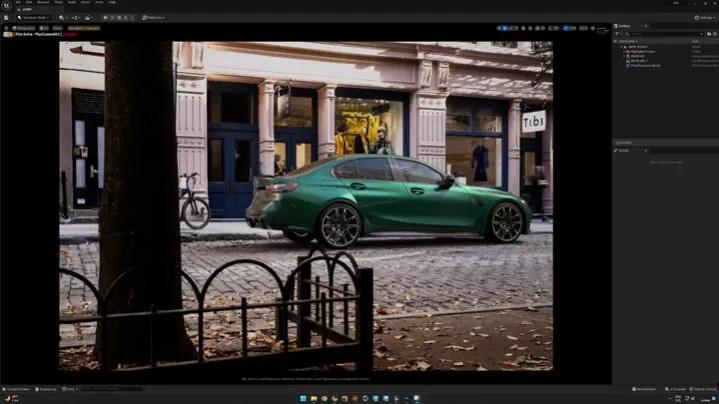The height and width of the screenshot is (404, 719).
Task: Select the translate transform tool in viewport
Action: 507,27
